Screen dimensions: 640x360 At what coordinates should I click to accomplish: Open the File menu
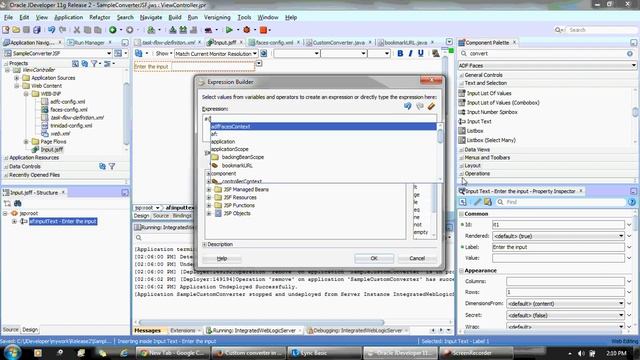coord(8,18)
